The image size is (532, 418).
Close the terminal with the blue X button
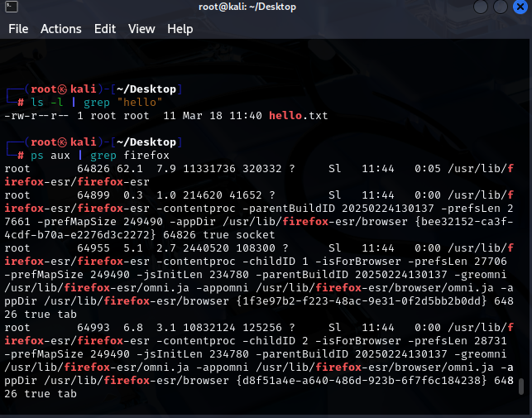tap(520, 7)
